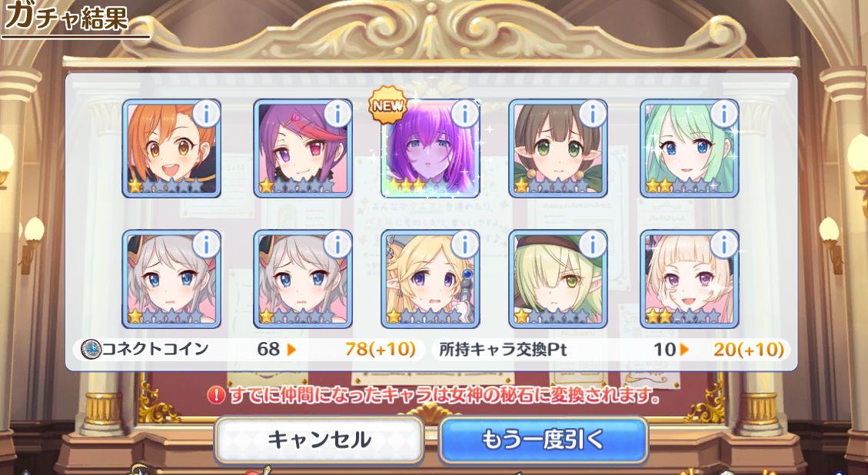Open info on first gray-haired character
868x475 pixels.
click(207, 244)
